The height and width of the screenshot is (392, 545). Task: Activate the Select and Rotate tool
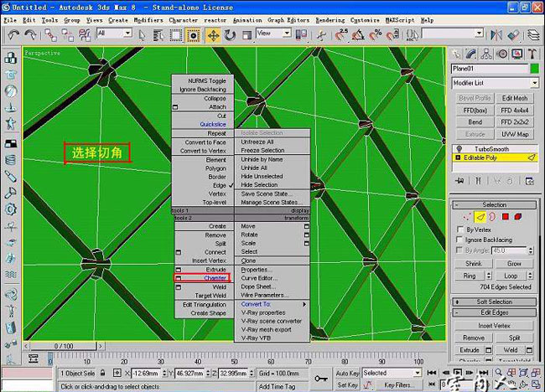230,35
